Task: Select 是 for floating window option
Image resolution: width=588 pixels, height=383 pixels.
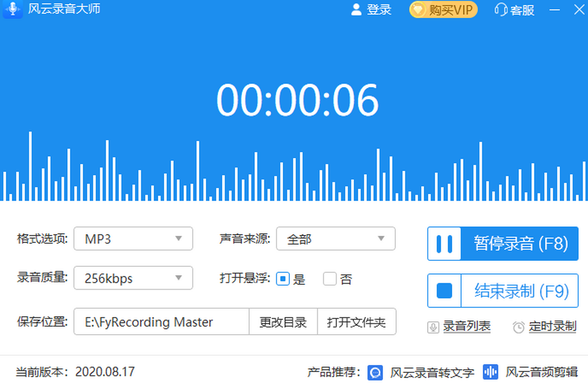Action: (283, 280)
